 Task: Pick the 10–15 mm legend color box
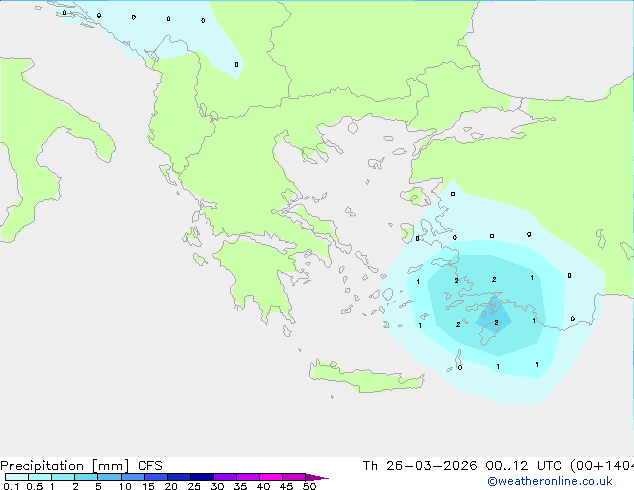pos(133,477)
